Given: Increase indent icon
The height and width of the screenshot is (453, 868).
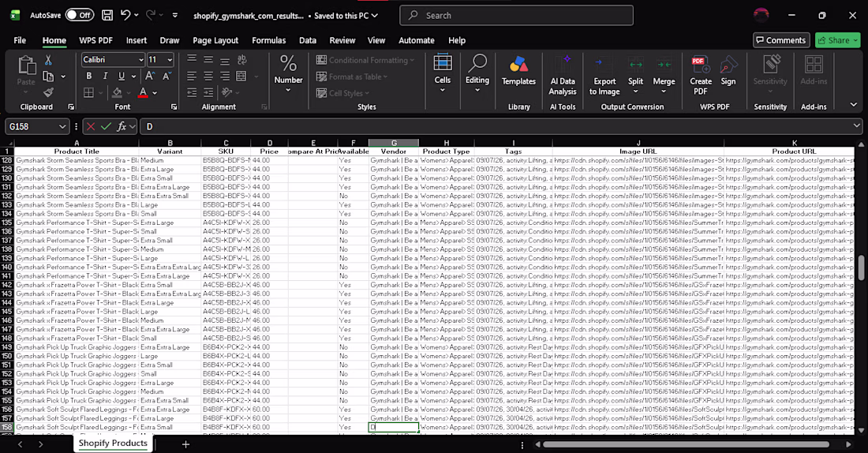Looking at the screenshot, I should pyautogui.click(x=208, y=92).
